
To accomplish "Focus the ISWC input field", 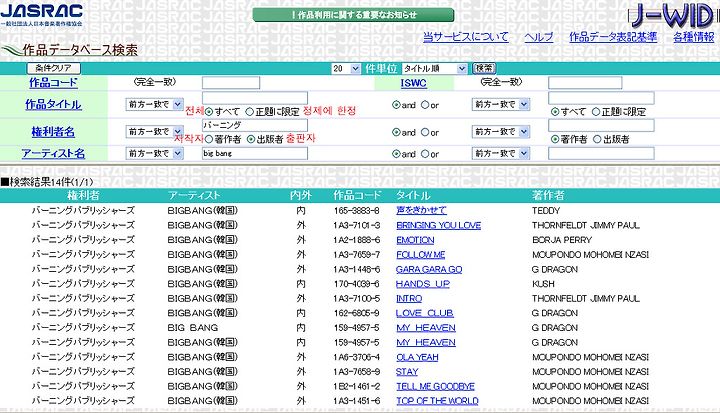I will 585,83.
